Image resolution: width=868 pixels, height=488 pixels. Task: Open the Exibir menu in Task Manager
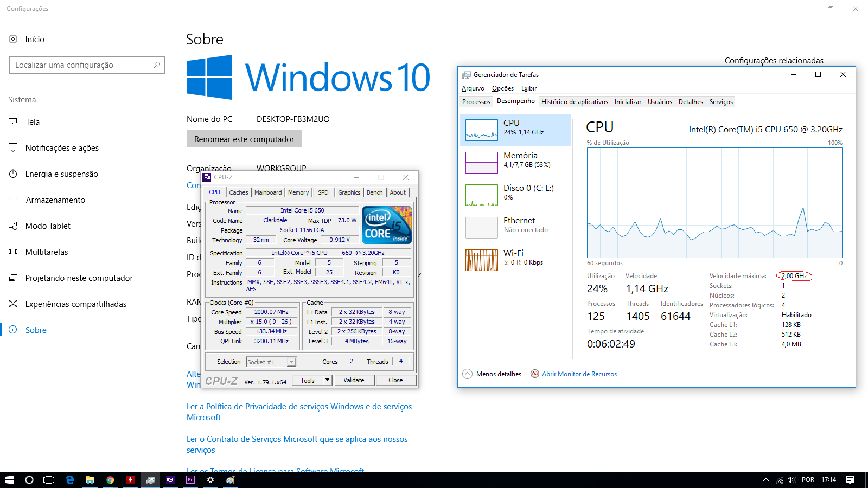click(x=529, y=88)
